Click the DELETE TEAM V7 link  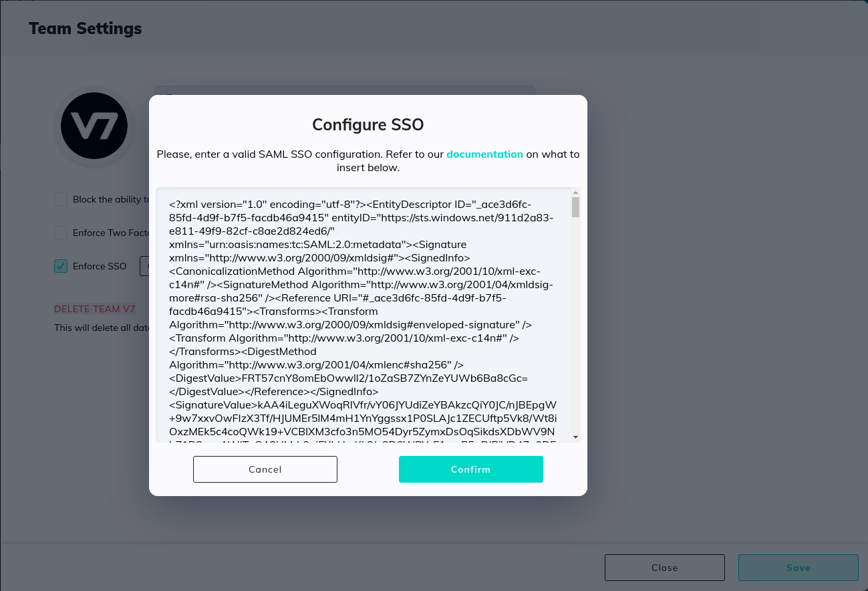pos(95,310)
